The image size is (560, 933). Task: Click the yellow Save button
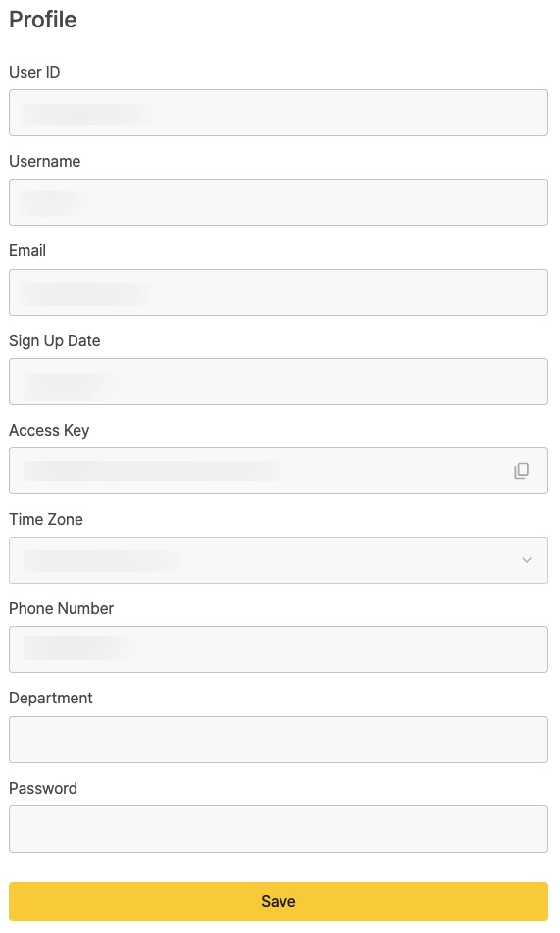click(x=279, y=901)
